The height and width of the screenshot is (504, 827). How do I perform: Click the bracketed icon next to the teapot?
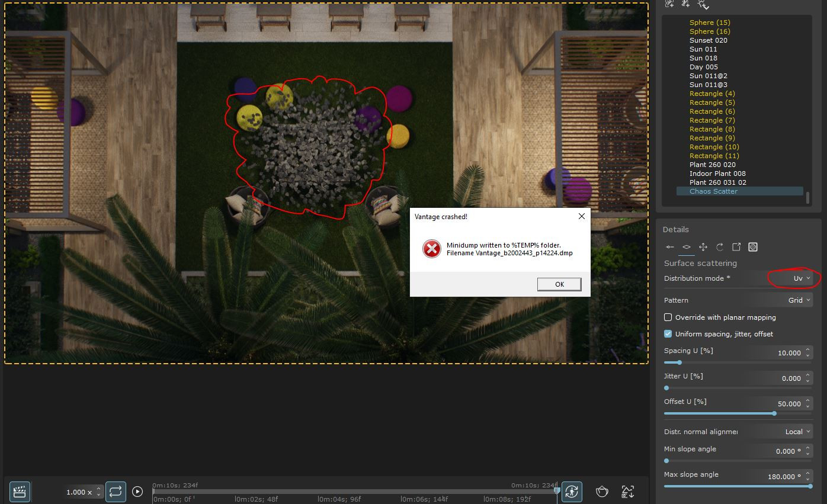[x=628, y=492]
